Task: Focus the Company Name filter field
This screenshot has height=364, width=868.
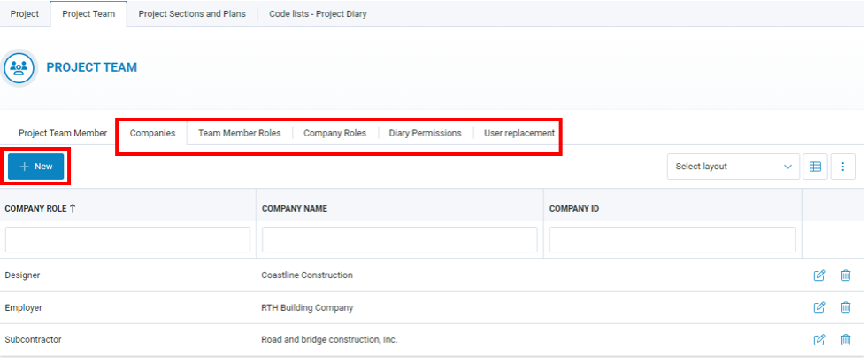Action: (x=400, y=239)
